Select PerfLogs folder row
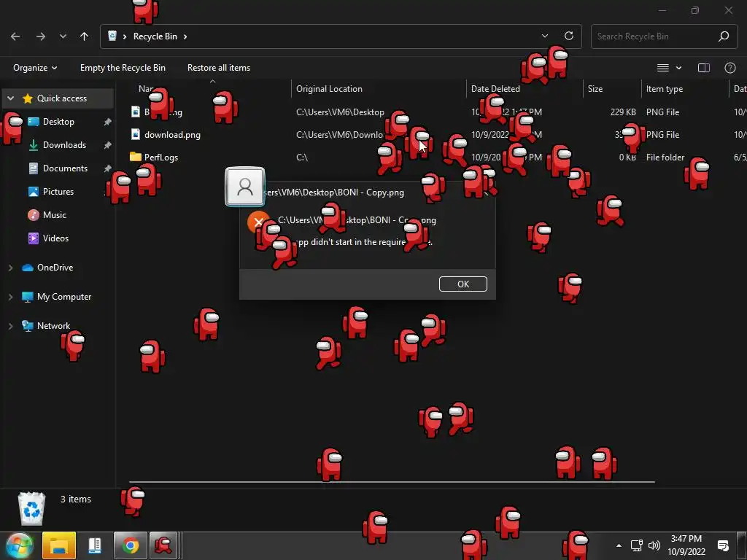This screenshot has height=560, width=747. pyautogui.click(x=431, y=157)
